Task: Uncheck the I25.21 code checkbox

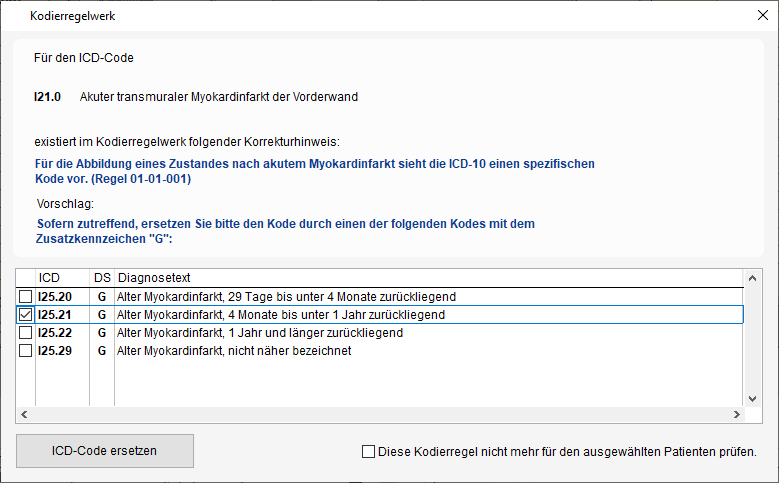Action: point(25,315)
